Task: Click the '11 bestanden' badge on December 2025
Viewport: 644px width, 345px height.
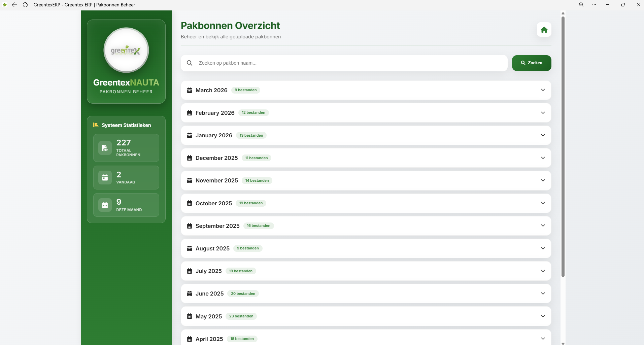Action: click(x=257, y=158)
